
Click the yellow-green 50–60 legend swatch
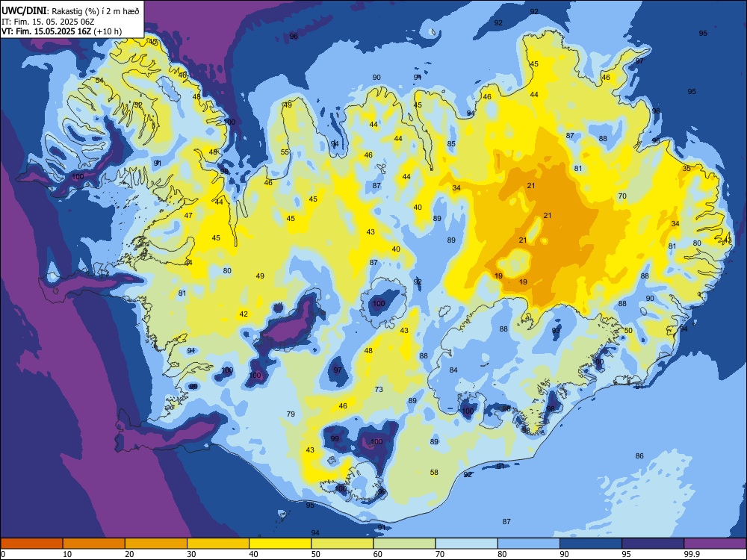342,544
